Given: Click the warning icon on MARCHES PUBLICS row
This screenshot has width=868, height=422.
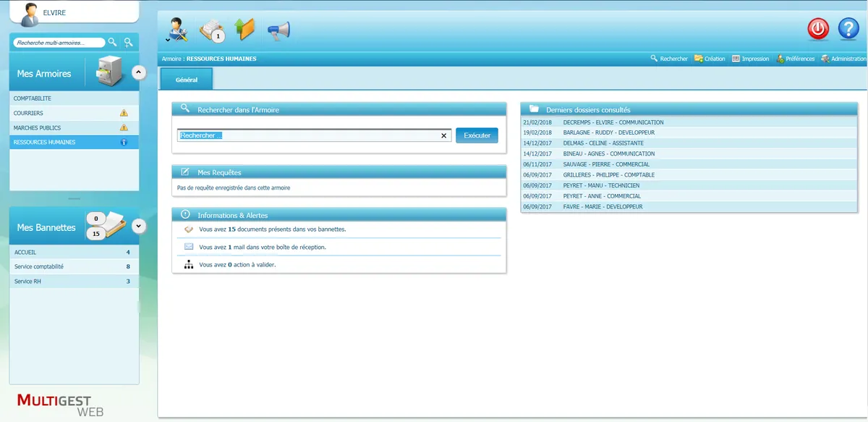Looking at the screenshot, I should 124,127.
